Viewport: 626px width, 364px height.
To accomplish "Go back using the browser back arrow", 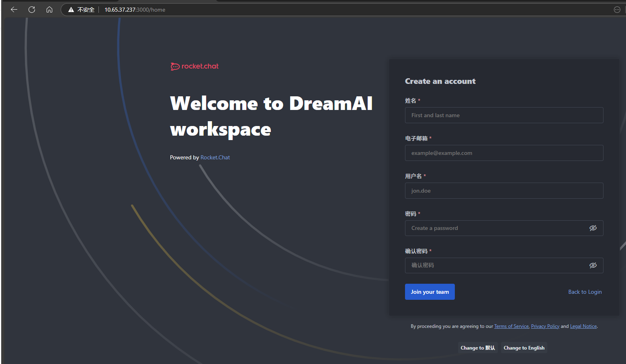I will (14, 10).
